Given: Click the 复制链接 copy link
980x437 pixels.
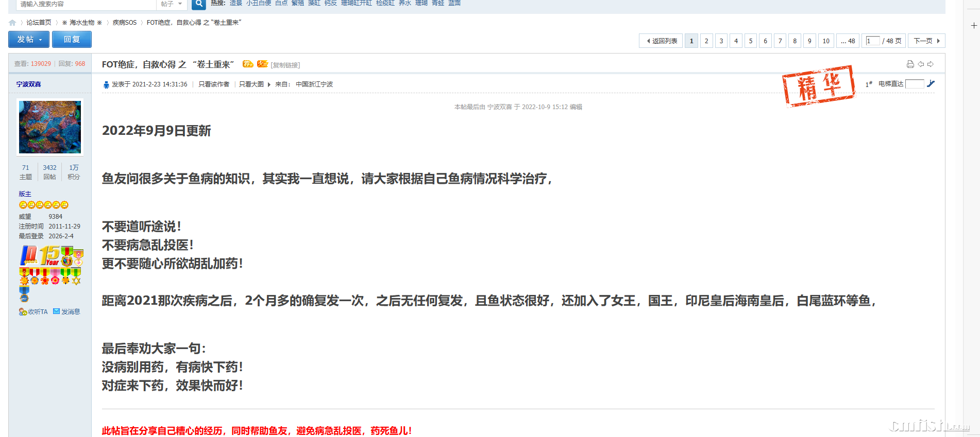Looking at the screenshot, I should pyautogui.click(x=285, y=65).
